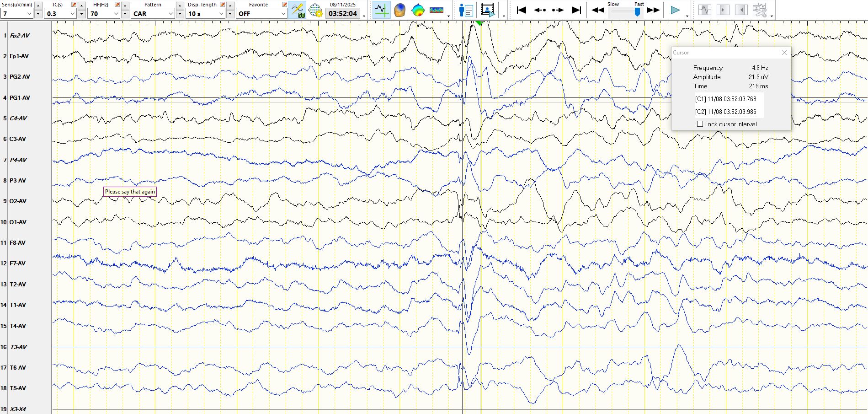Screen dimensions: 868x414
Task: Step HF(Hz) value up
Action: click(x=125, y=5)
